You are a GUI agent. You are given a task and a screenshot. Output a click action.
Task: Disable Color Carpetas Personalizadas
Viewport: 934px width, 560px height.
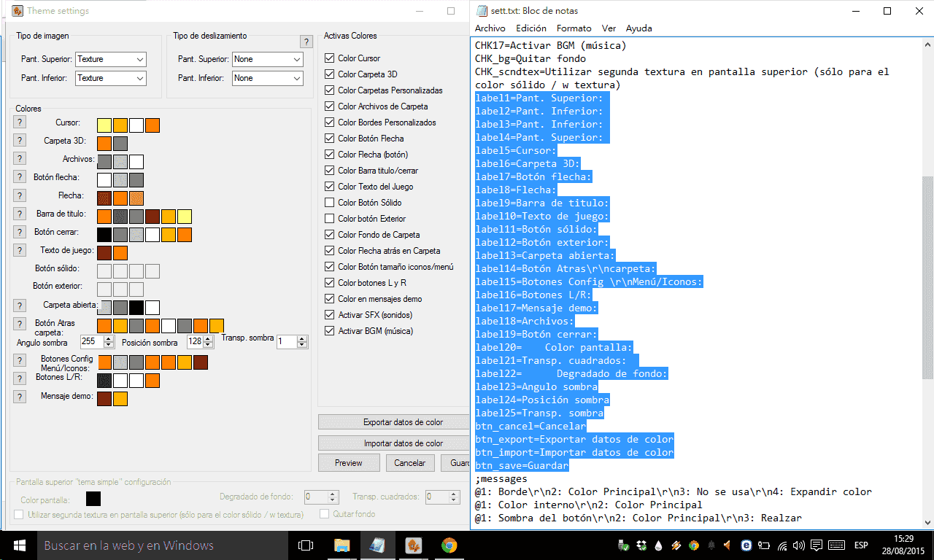[330, 90]
